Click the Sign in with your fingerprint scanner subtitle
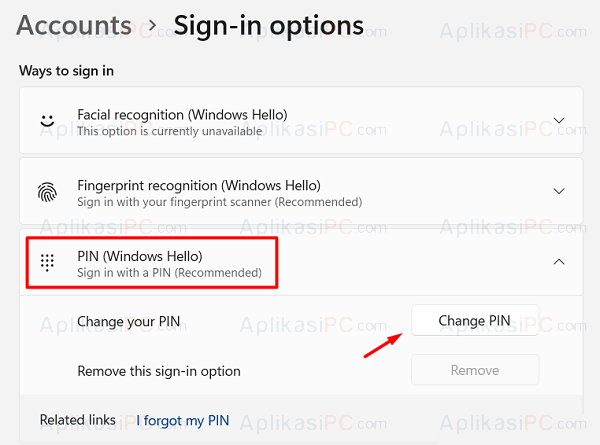The width and height of the screenshot is (600, 445). coord(220,202)
